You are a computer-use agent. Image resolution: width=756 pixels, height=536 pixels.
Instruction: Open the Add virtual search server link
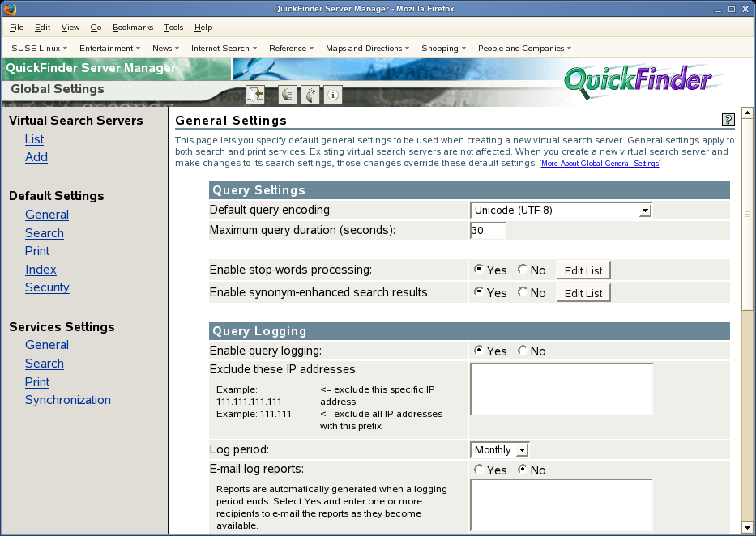tap(36, 157)
